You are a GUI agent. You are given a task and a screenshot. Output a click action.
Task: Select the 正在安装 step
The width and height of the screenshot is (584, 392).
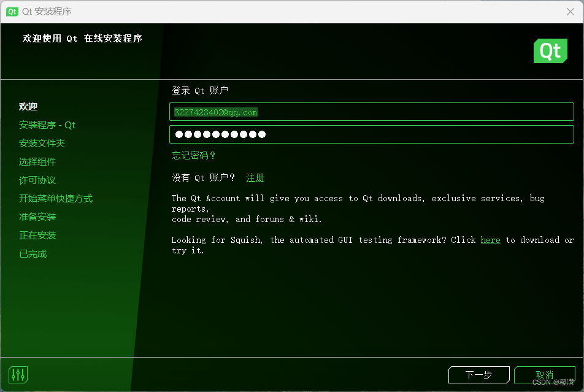click(37, 236)
